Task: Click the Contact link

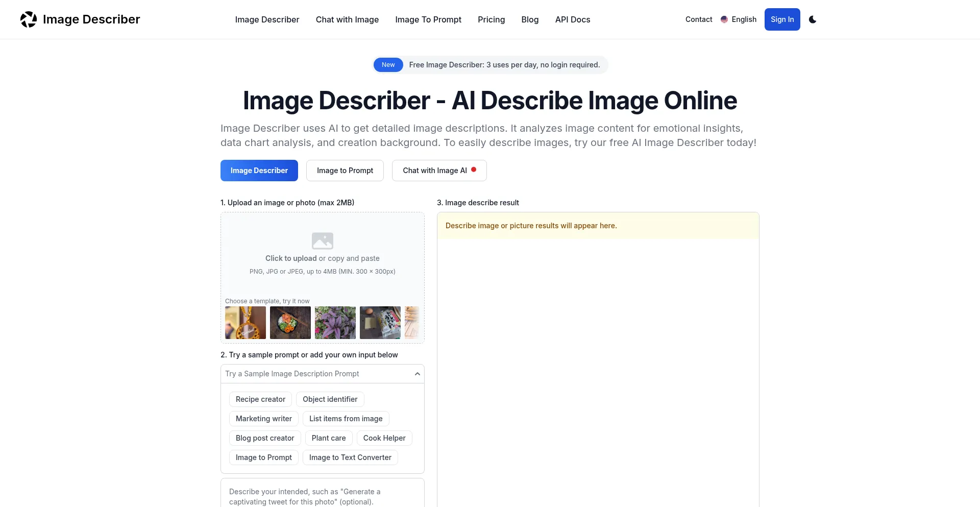Action: click(x=699, y=19)
